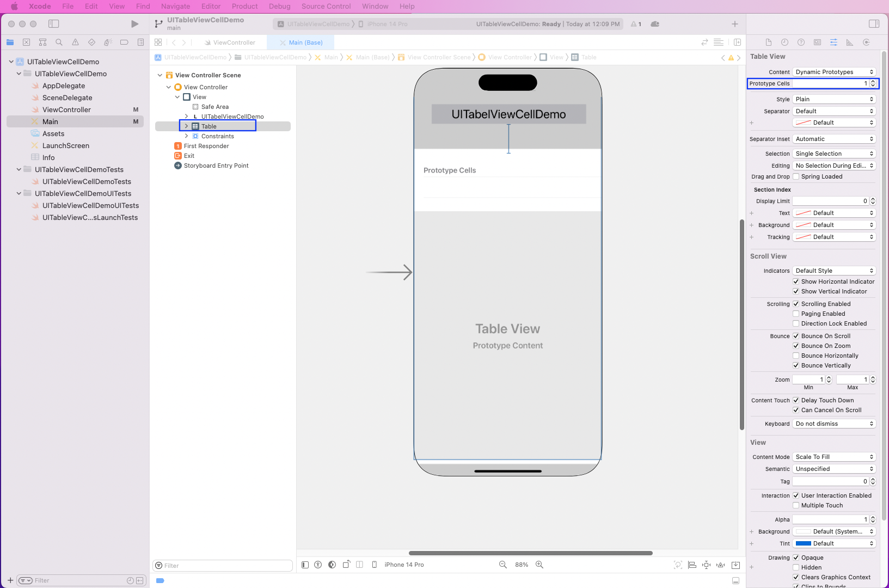Uncheck Show Vertical Indicator
The height and width of the screenshot is (588, 889).
(x=796, y=291)
